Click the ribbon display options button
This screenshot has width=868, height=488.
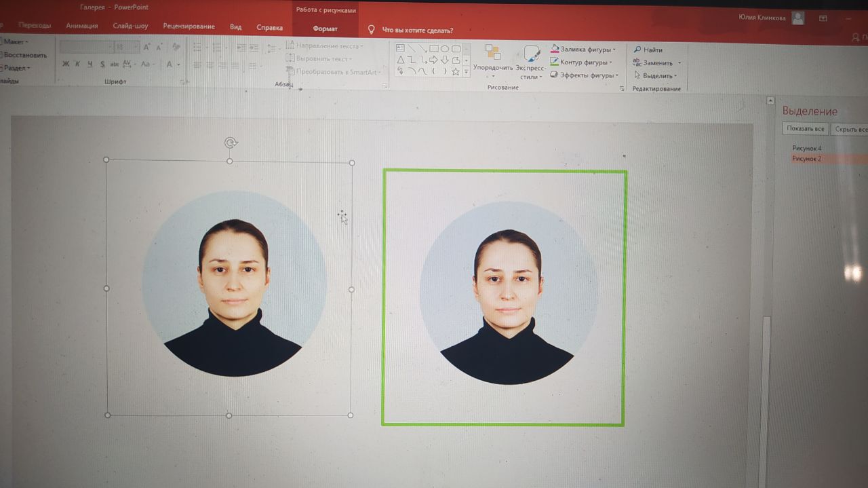click(823, 18)
